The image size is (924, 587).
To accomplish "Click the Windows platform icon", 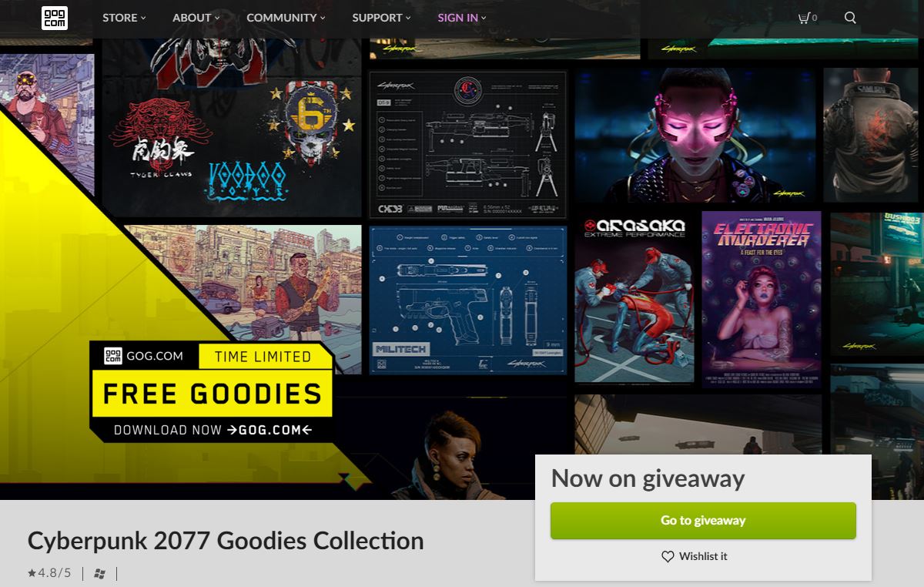I will [x=99, y=573].
